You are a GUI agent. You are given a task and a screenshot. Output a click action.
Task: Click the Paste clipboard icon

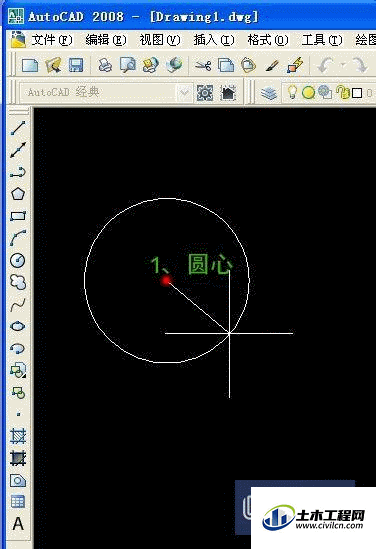[x=248, y=65]
